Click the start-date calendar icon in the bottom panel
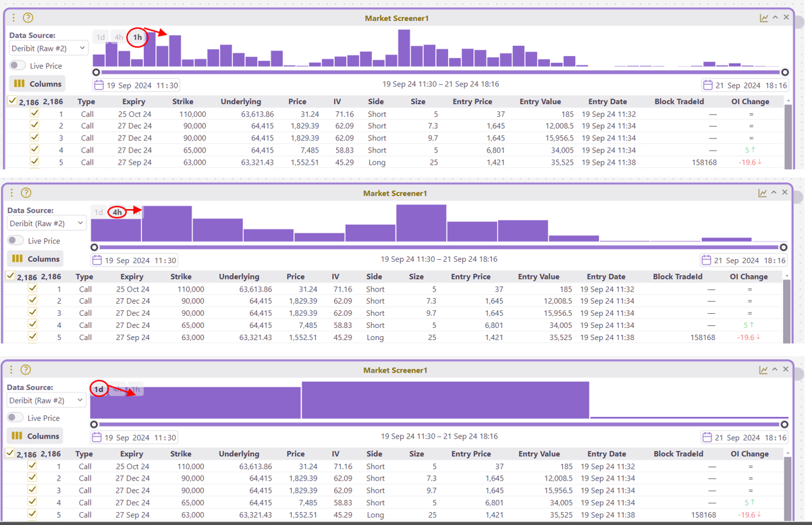 pyautogui.click(x=97, y=437)
